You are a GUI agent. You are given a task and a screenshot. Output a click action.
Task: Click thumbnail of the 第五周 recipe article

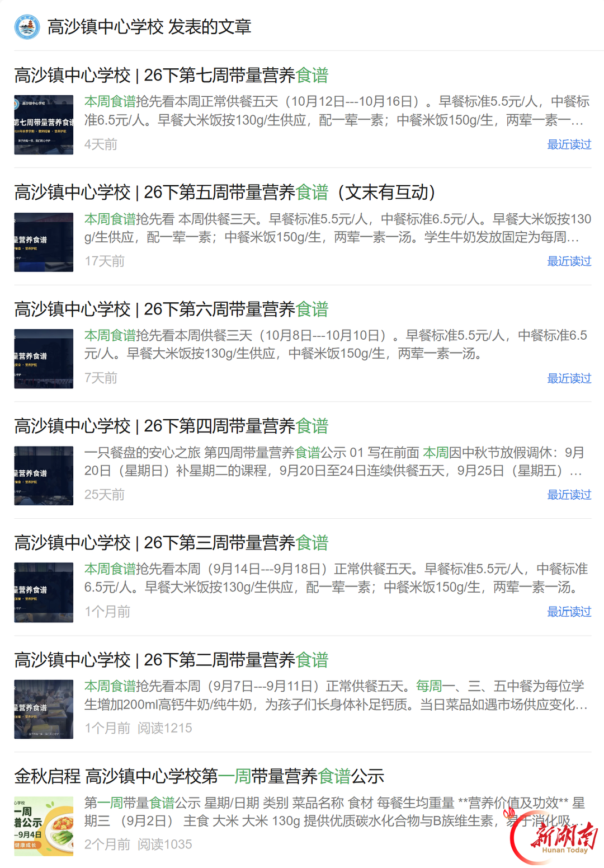coord(44,242)
